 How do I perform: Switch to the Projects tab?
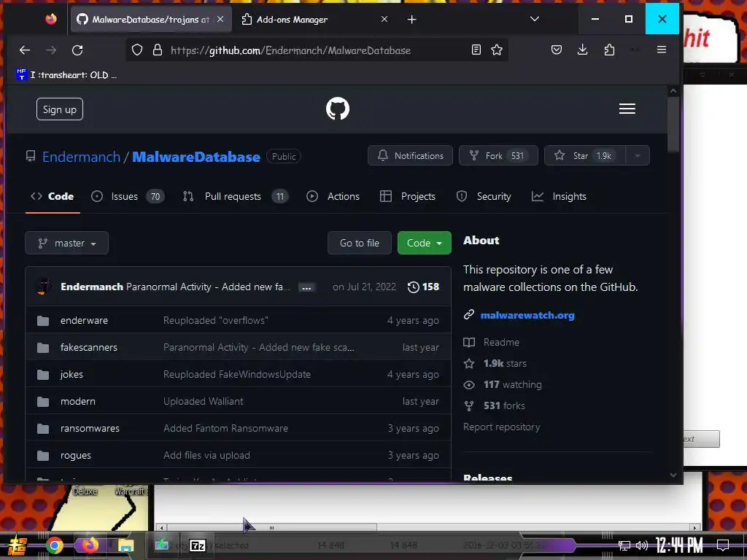point(408,196)
